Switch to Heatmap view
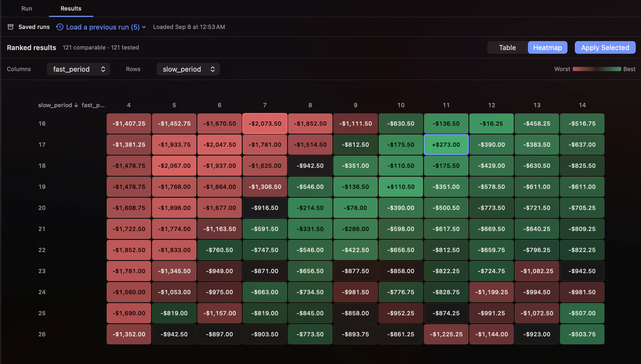The width and height of the screenshot is (641, 364). tap(547, 47)
